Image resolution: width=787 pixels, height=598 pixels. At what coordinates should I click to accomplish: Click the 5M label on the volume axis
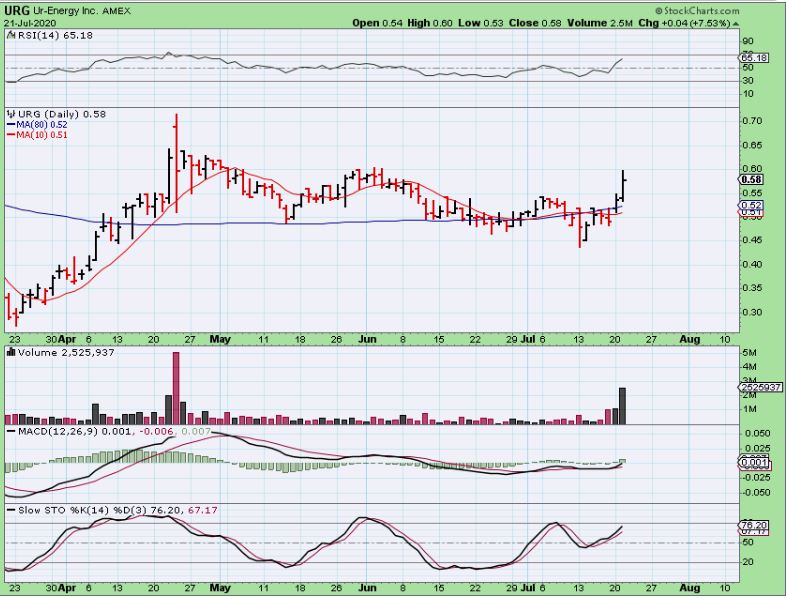click(750, 353)
